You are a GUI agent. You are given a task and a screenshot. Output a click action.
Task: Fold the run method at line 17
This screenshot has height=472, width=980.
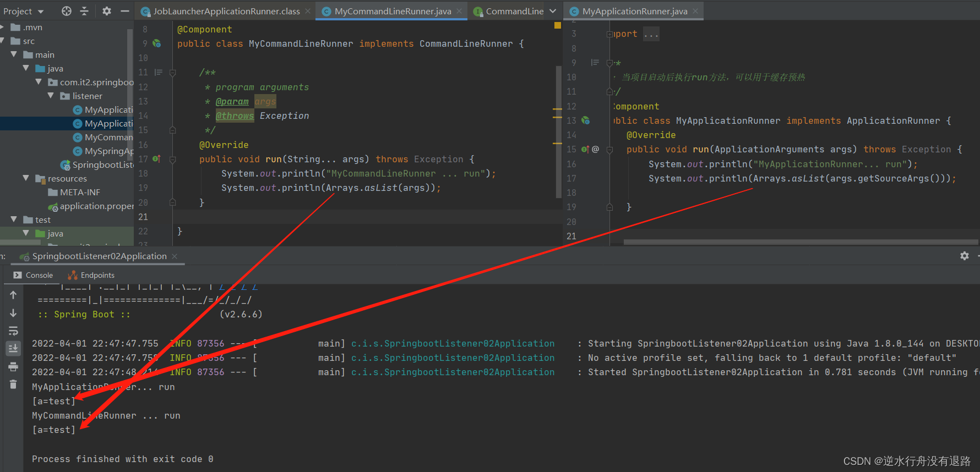(x=172, y=160)
